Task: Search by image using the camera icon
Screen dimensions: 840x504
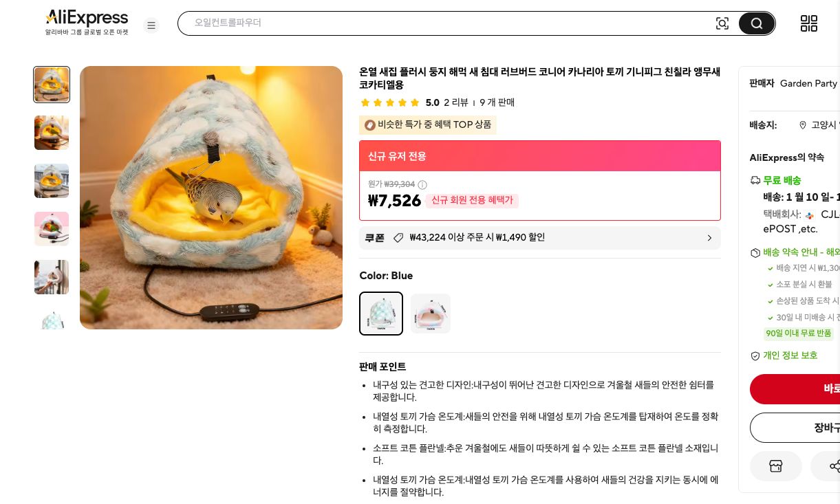Action: point(722,23)
